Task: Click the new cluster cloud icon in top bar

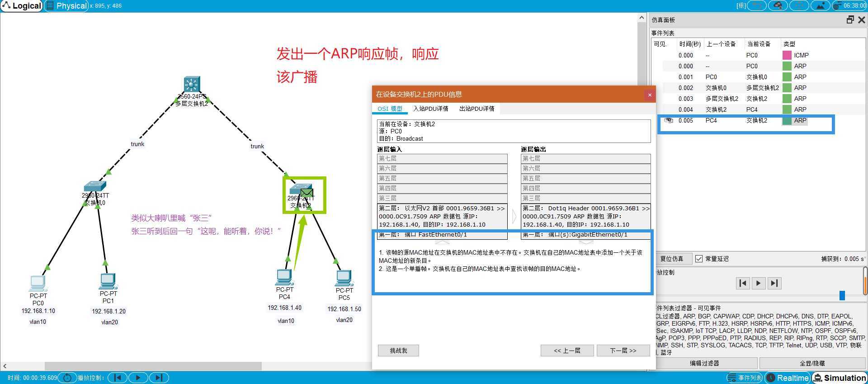Action: [x=778, y=5]
